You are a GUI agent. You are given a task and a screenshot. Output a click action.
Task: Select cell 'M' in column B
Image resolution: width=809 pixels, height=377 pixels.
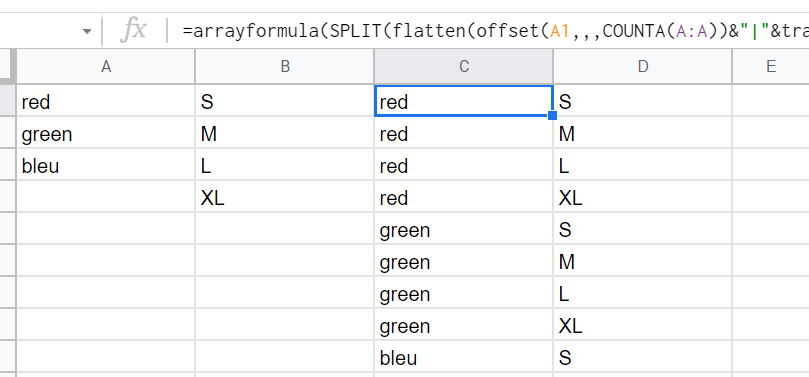point(285,133)
